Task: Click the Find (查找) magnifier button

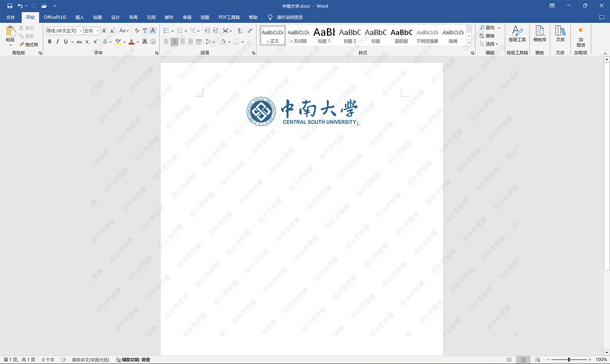Action: tap(487, 28)
